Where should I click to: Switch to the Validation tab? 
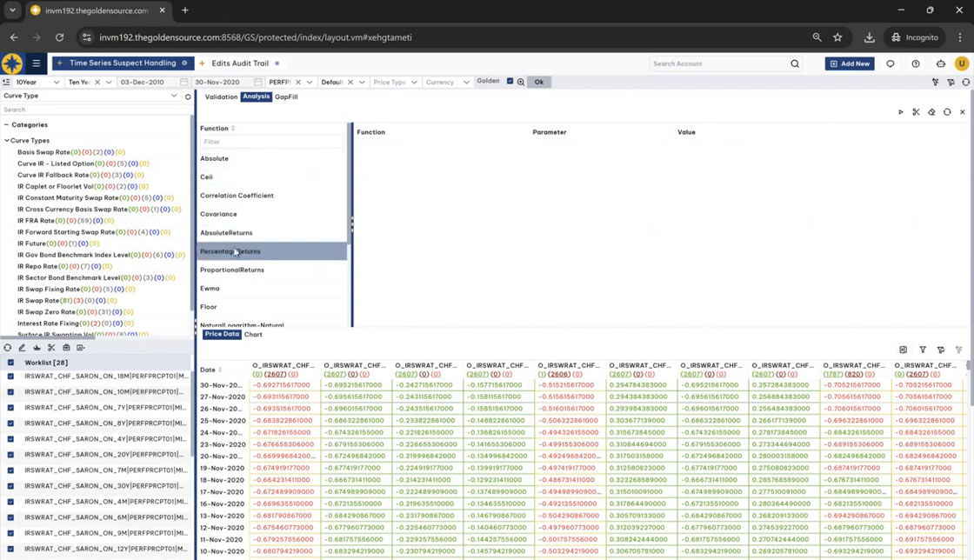[x=221, y=97]
